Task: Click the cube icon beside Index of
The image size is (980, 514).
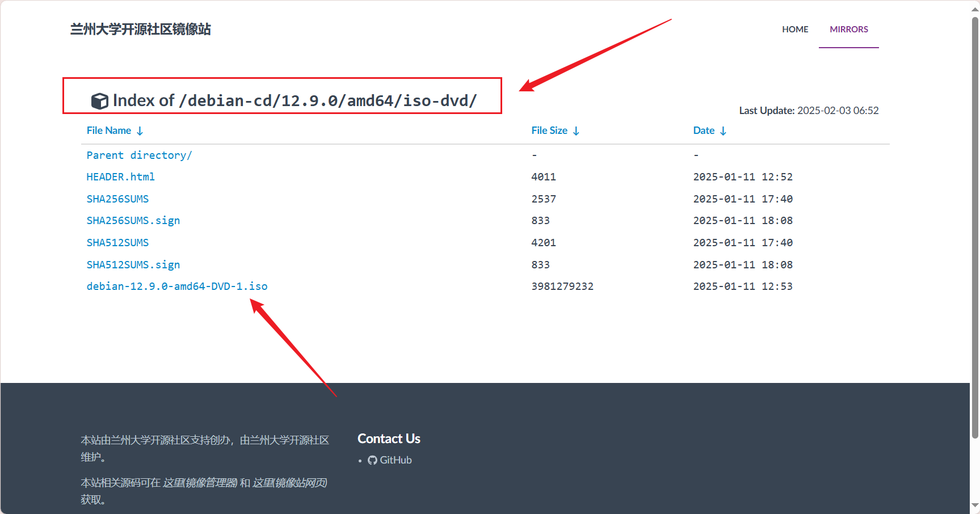Action: pos(100,101)
